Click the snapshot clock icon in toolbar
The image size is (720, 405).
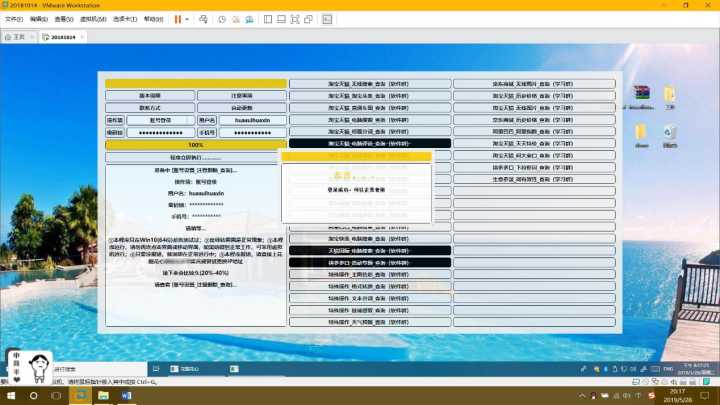click(221, 19)
